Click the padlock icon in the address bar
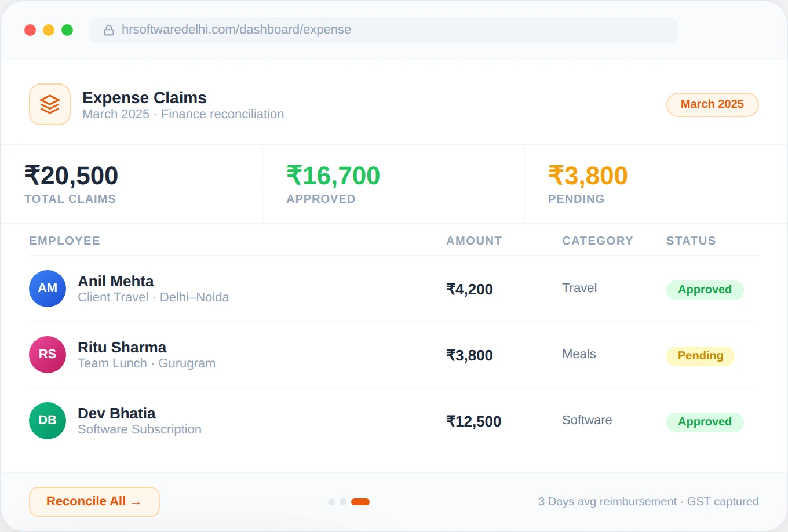The image size is (788, 532). tap(109, 30)
